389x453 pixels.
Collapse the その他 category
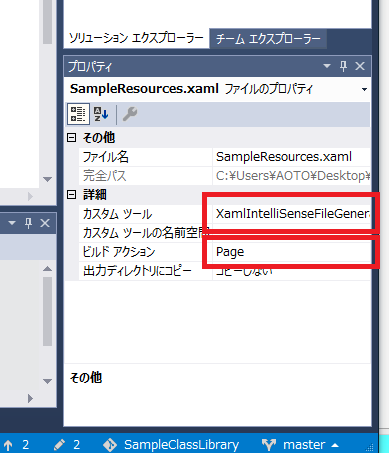[x=72, y=138]
